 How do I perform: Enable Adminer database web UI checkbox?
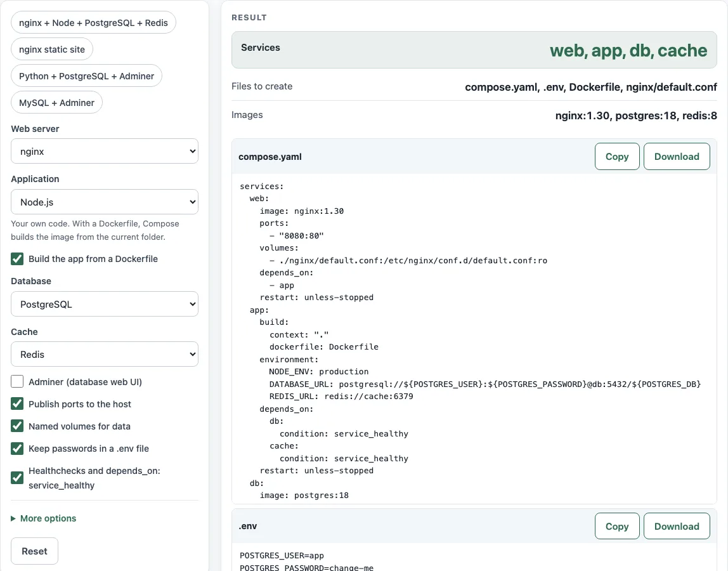coord(17,381)
